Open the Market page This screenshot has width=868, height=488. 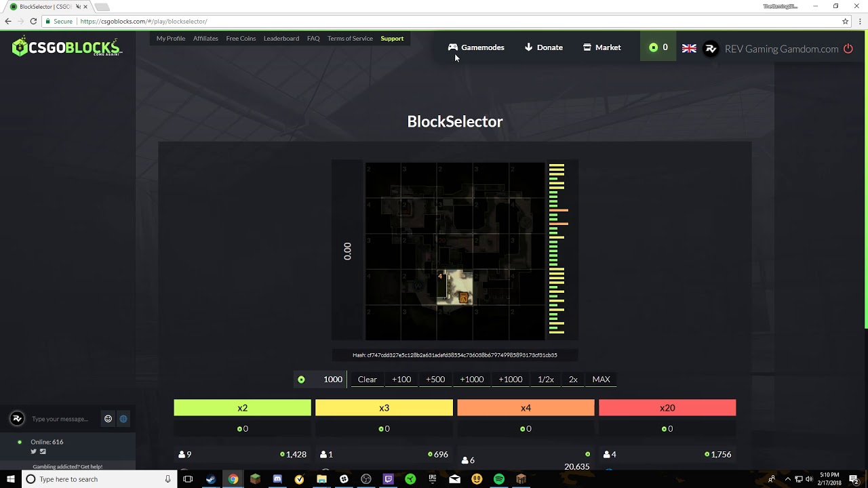coord(601,47)
